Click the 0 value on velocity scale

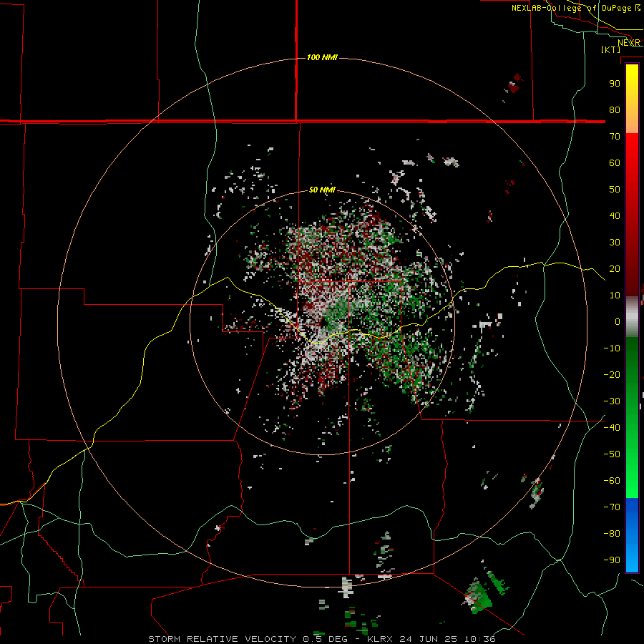click(x=618, y=321)
